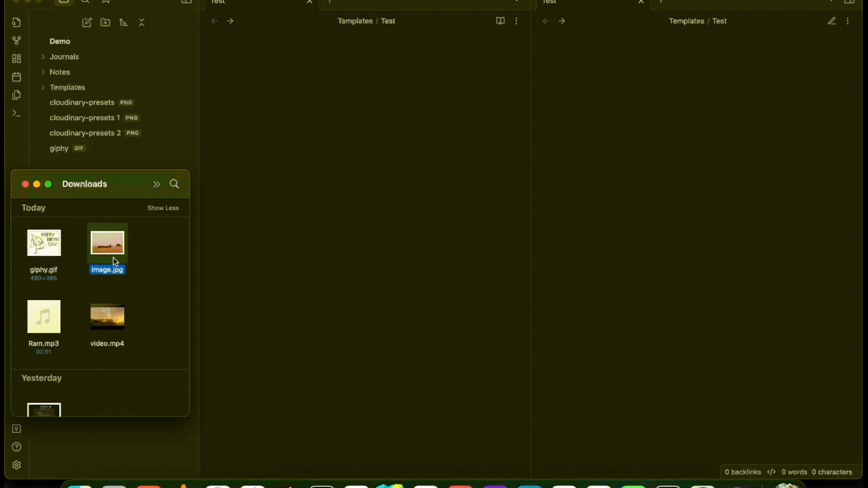Toggle reading view in left Test pane
This screenshot has height=488, width=868.
coord(500,21)
